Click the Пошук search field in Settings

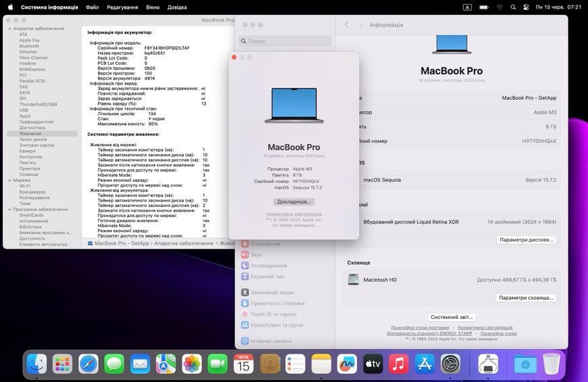coord(285,41)
